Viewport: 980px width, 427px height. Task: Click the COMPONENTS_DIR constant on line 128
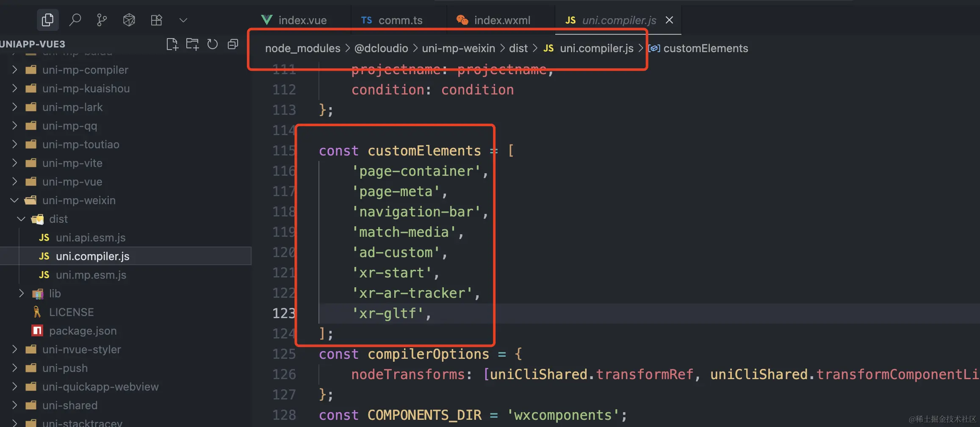coord(424,415)
